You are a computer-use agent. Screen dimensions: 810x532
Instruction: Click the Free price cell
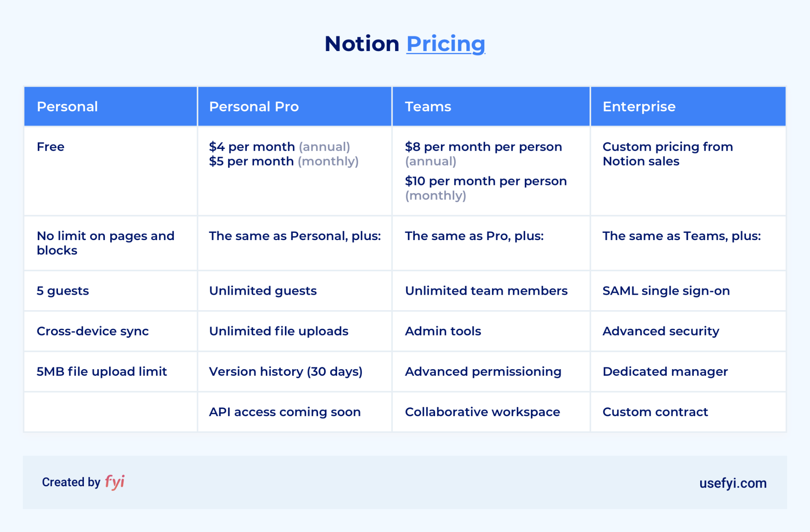point(111,171)
